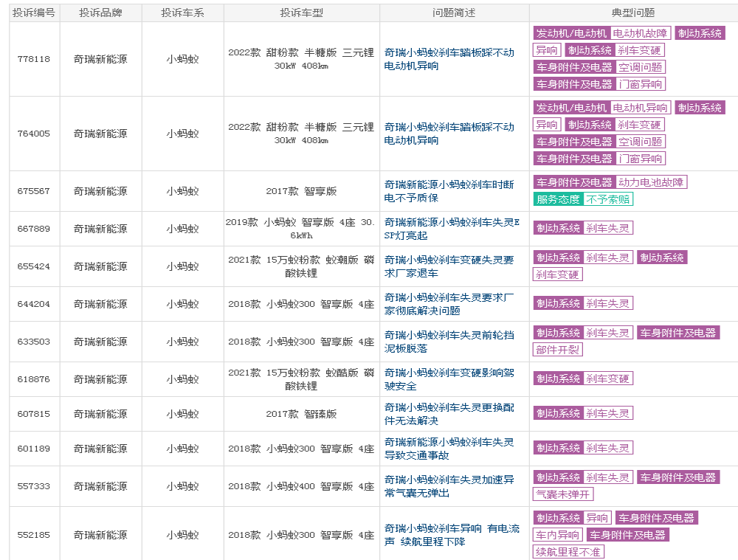
Task: Click the 问题简述 column header
Action: point(454,13)
